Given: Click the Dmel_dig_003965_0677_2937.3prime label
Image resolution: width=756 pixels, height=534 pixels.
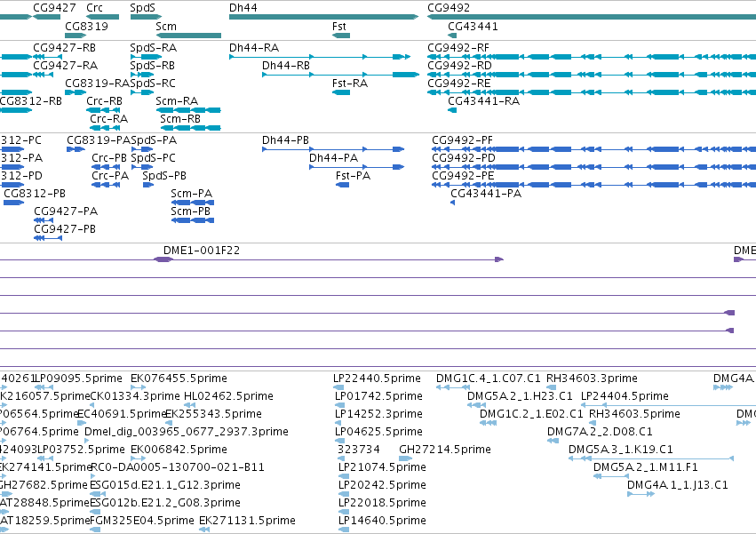Looking at the screenshot, I should tap(187, 432).
